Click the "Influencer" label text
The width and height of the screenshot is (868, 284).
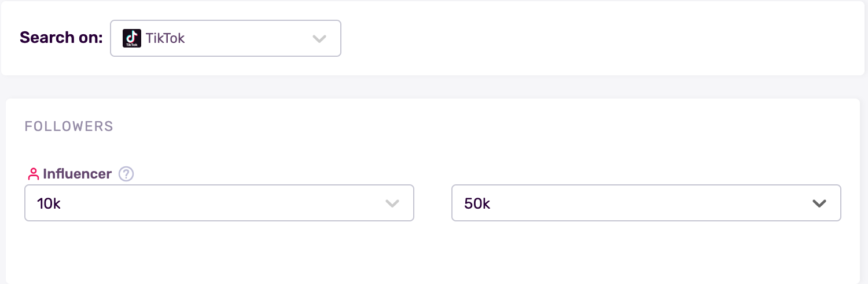point(77,174)
